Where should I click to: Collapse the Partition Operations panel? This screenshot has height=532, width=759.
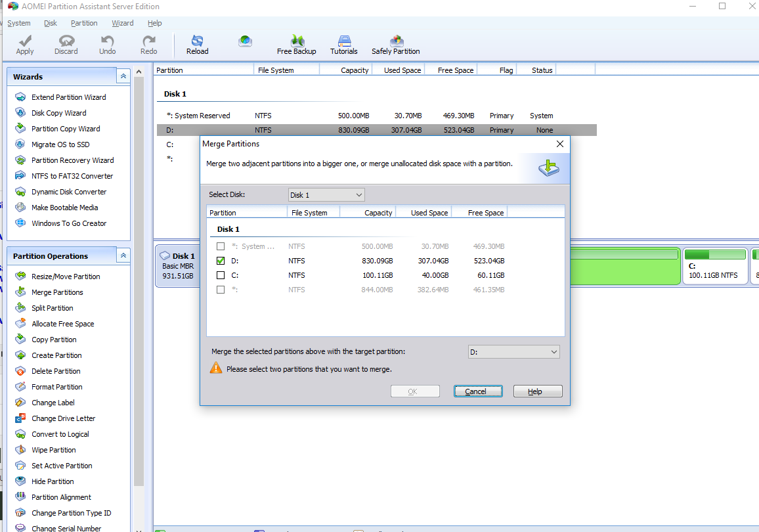[123, 255]
